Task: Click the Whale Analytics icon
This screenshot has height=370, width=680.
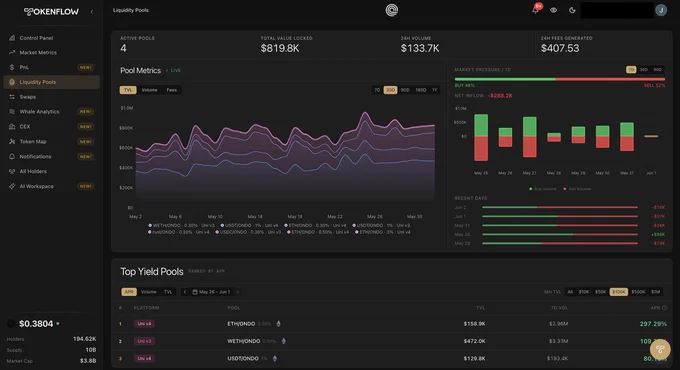Action: pos(12,111)
